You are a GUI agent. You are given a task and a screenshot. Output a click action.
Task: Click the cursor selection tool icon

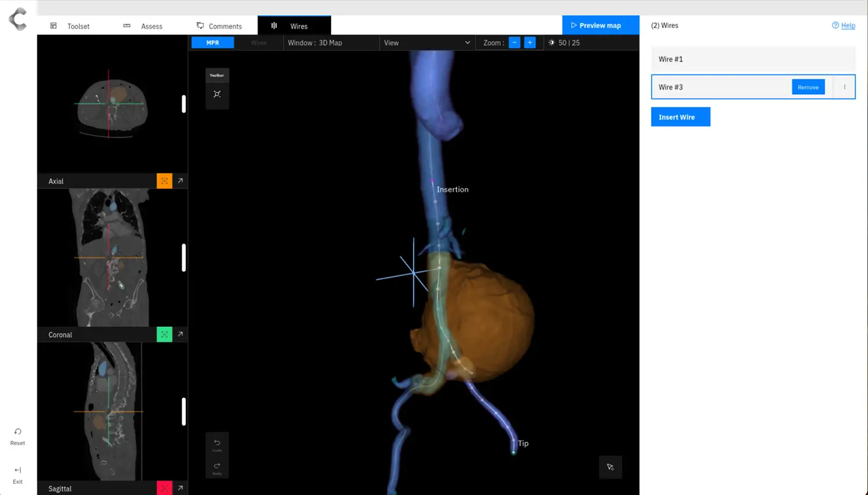coord(610,467)
